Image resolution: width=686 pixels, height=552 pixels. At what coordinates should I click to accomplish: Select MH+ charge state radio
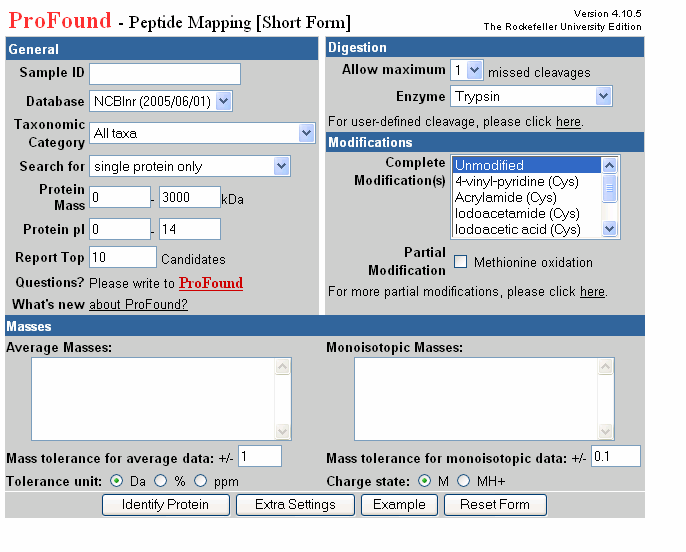(x=463, y=481)
